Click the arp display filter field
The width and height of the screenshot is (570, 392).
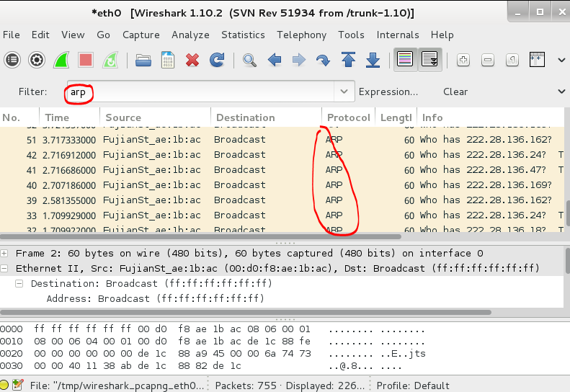pyautogui.click(x=200, y=92)
